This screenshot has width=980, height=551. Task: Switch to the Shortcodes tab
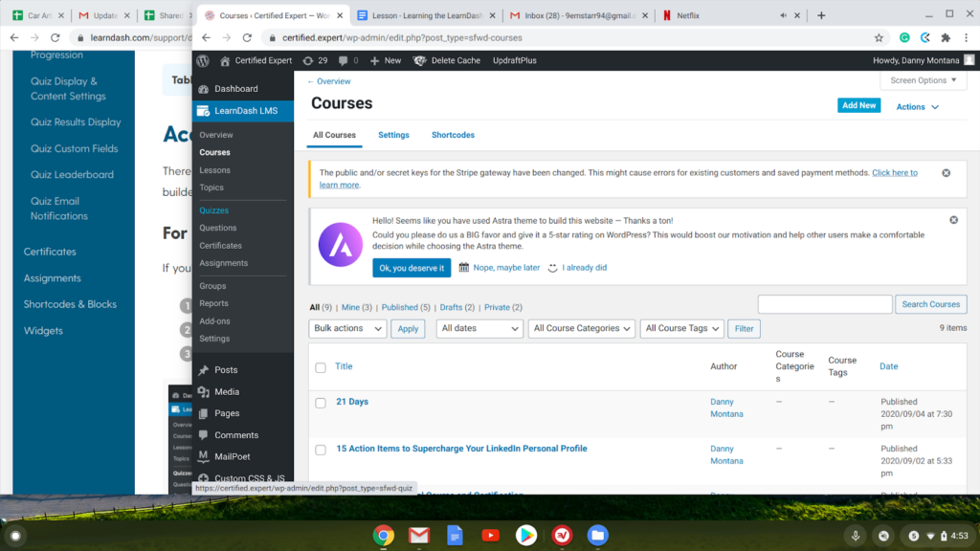coord(453,135)
